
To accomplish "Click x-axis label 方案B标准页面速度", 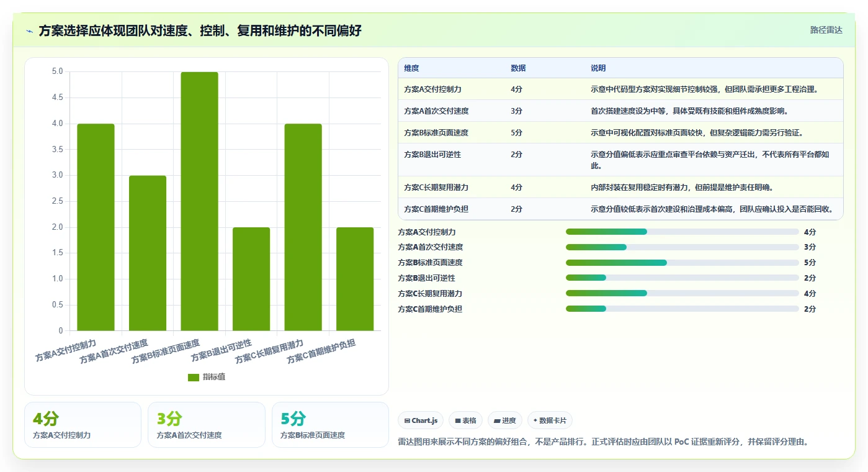I will tap(165, 352).
